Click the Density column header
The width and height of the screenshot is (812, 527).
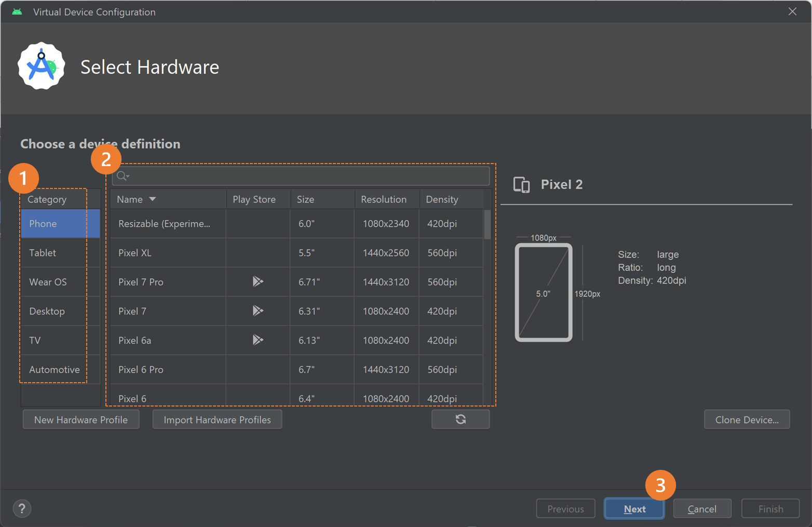tap(452, 199)
